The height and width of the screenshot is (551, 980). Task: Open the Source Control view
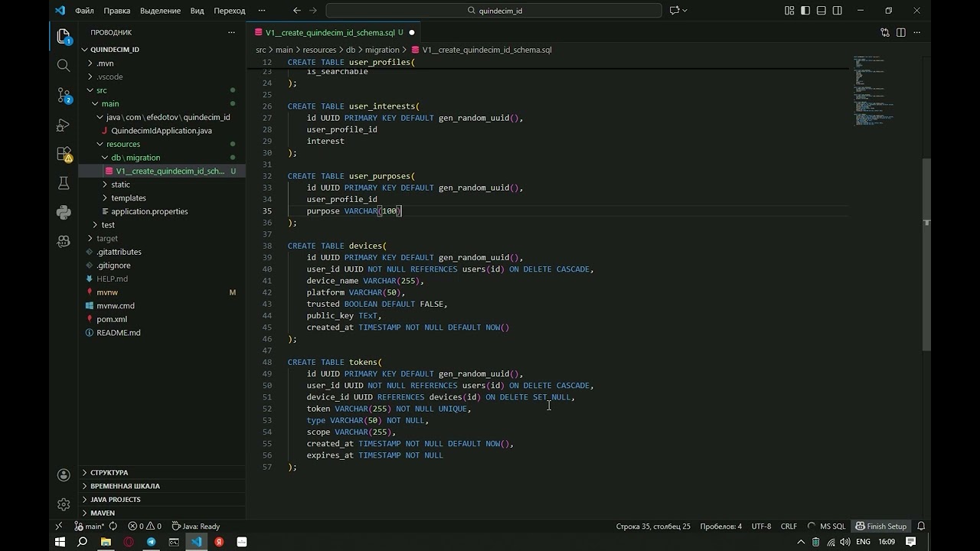point(64,95)
